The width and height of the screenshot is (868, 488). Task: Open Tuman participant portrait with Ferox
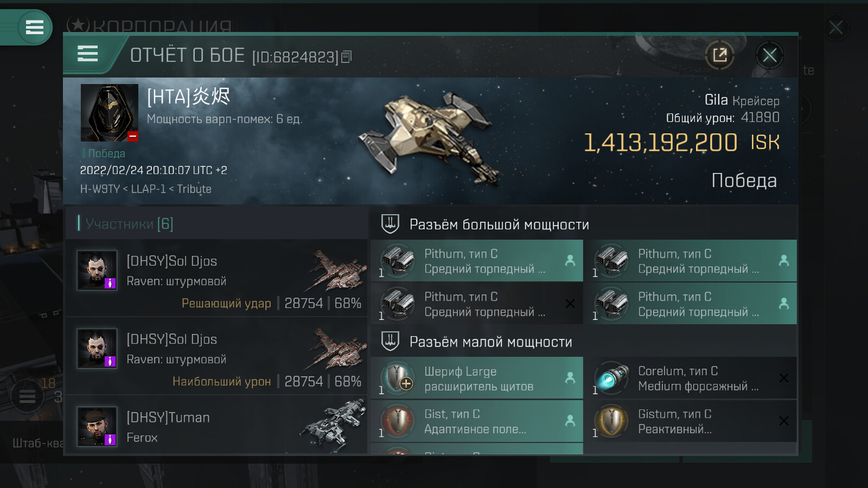(97, 426)
